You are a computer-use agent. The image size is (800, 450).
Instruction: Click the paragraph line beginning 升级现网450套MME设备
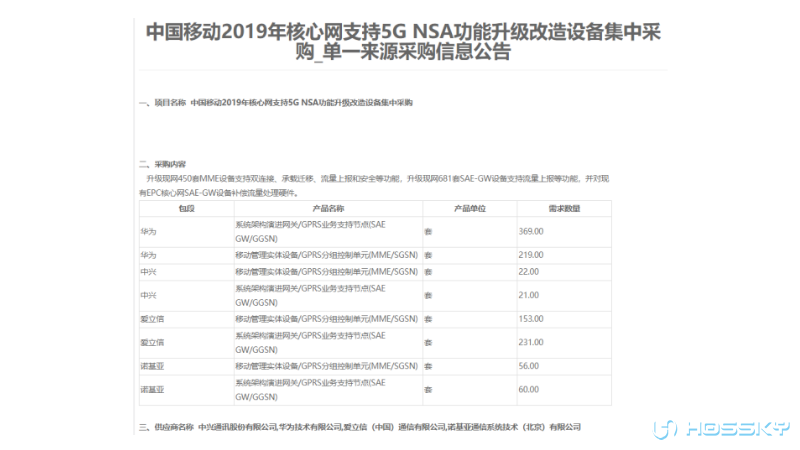pyautogui.click(x=378, y=179)
